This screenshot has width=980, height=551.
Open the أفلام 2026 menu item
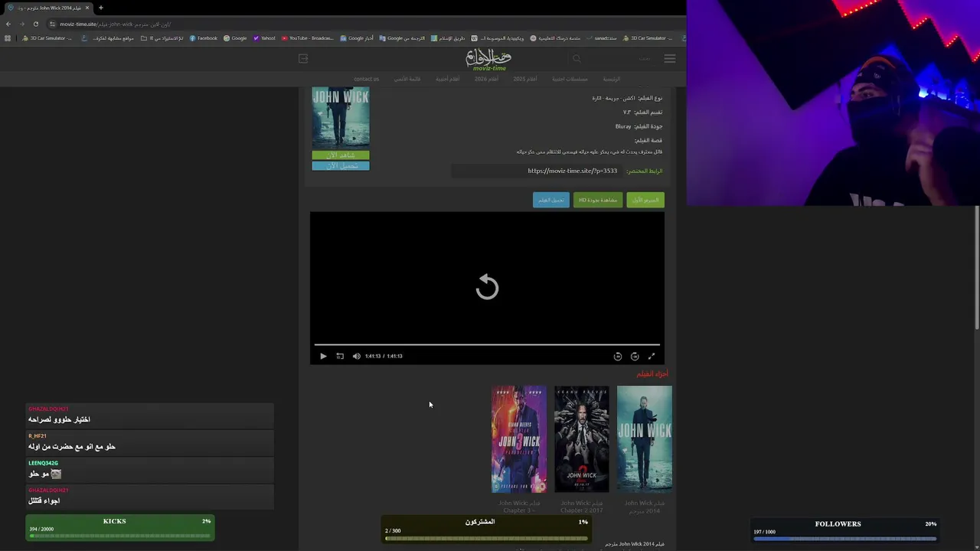coord(486,79)
